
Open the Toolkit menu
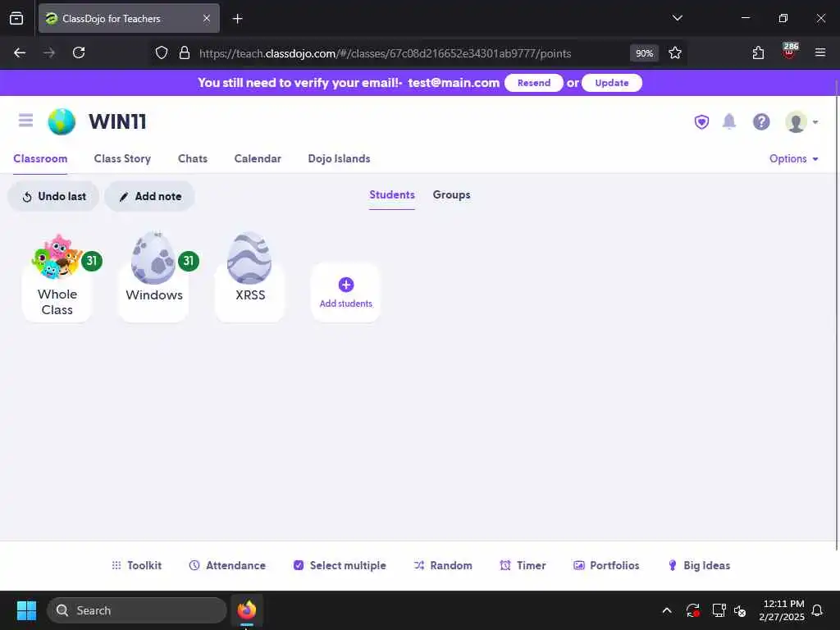coord(137,565)
